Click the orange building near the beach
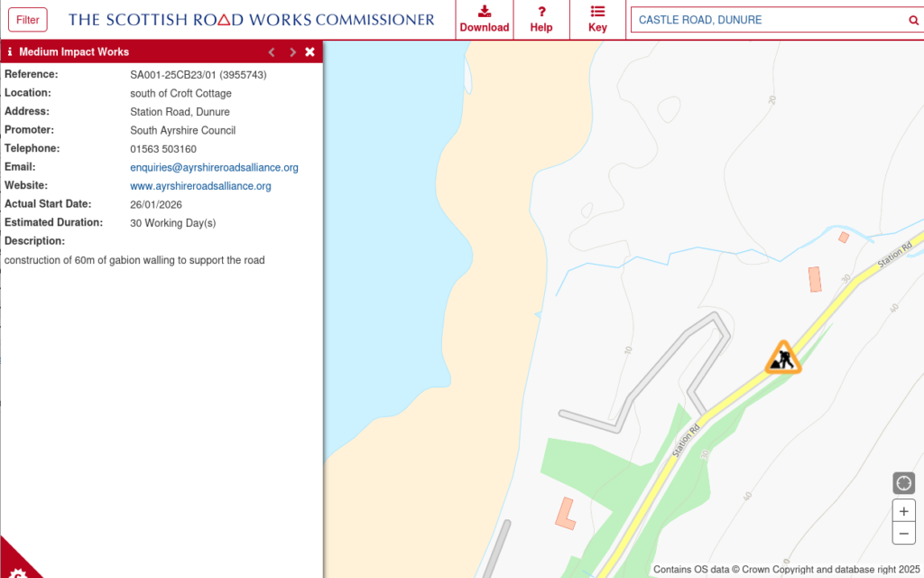The width and height of the screenshot is (924, 578). point(565,513)
